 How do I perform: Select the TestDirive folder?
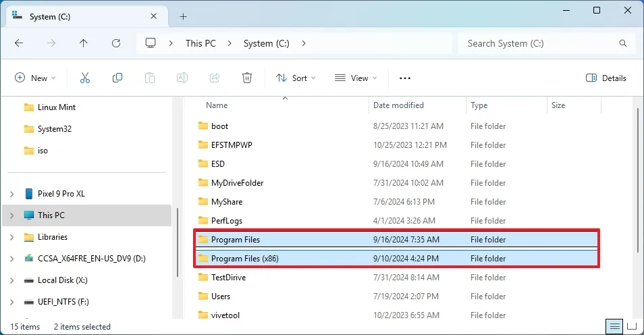point(228,277)
